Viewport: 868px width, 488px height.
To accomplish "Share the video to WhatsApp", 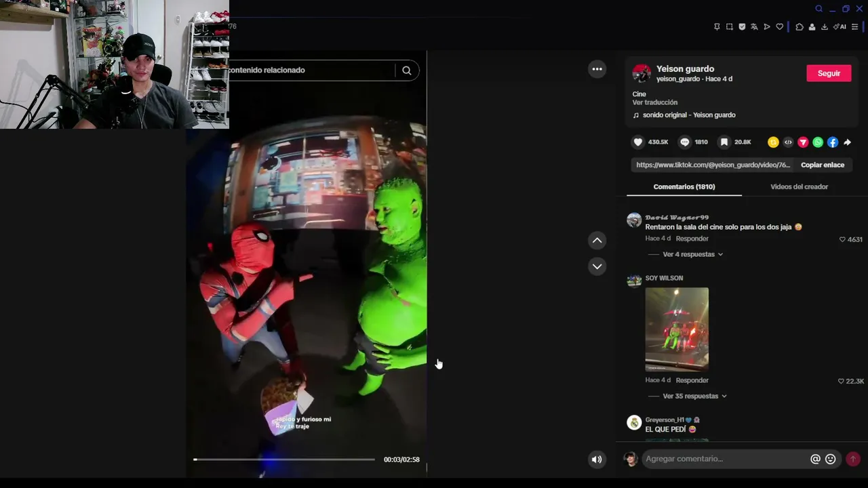I will tap(818, 142).
